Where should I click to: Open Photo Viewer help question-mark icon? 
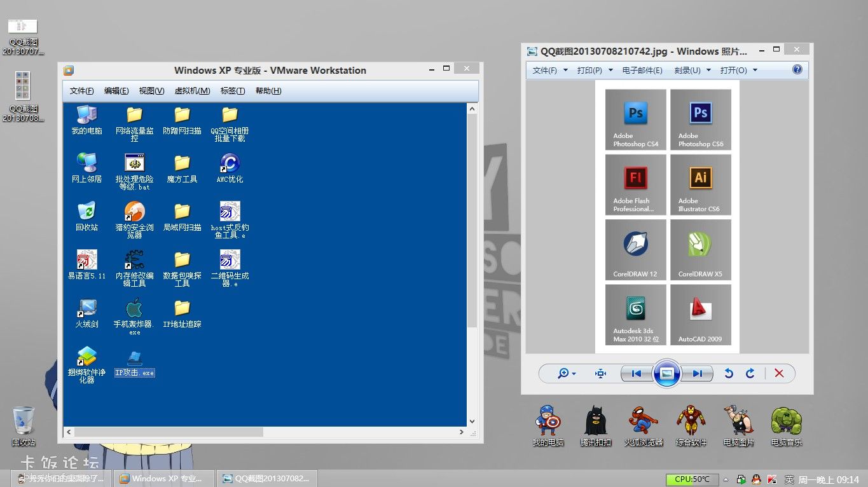[x=797, y=70]
